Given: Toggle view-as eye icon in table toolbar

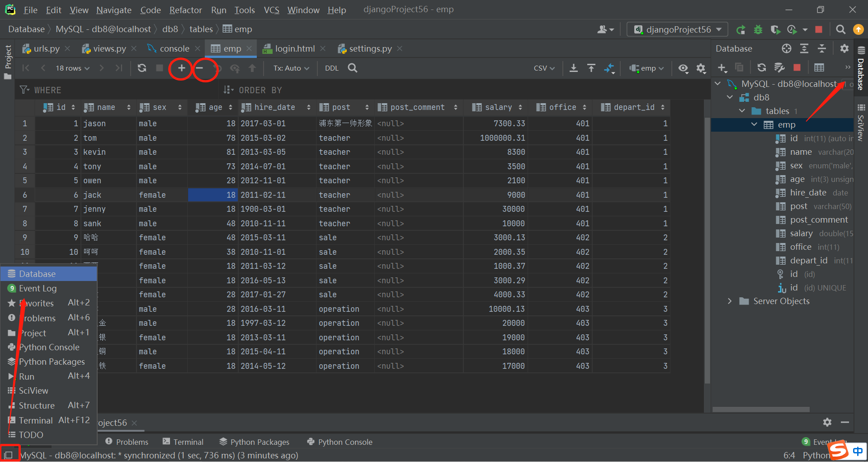Looking at the screenshot, I should point(683,68).
